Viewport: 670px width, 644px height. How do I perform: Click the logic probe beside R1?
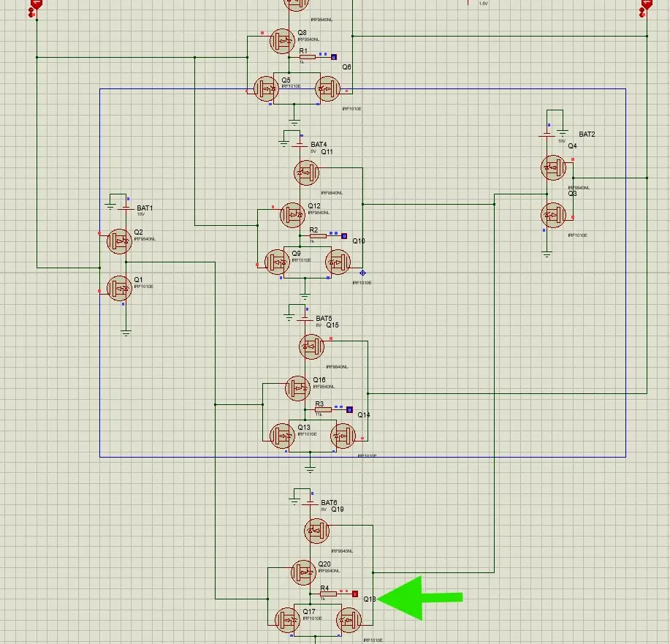click(334, 57)
